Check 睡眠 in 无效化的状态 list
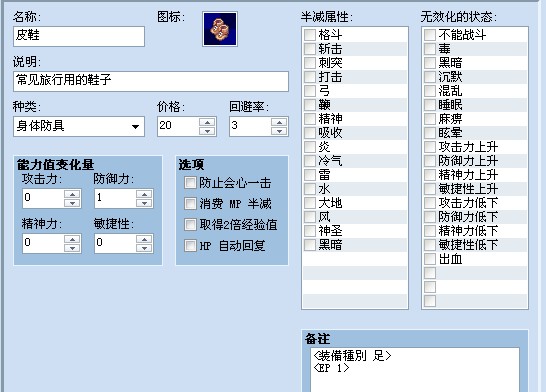 (x=430, y=105)
